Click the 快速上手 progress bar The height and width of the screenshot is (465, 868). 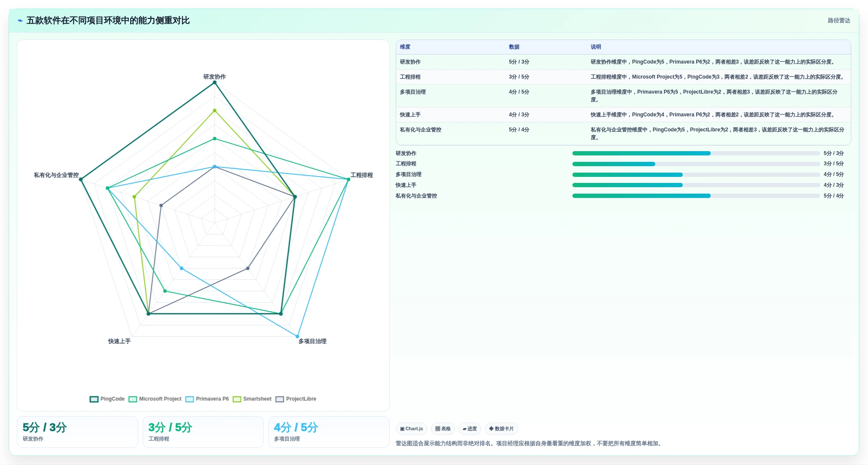[696, 185]
